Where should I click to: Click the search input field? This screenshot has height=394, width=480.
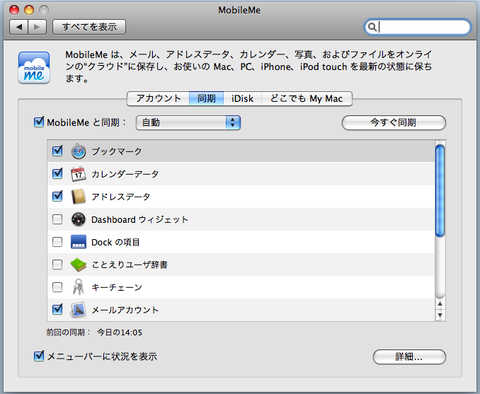[x=417, y=27]
